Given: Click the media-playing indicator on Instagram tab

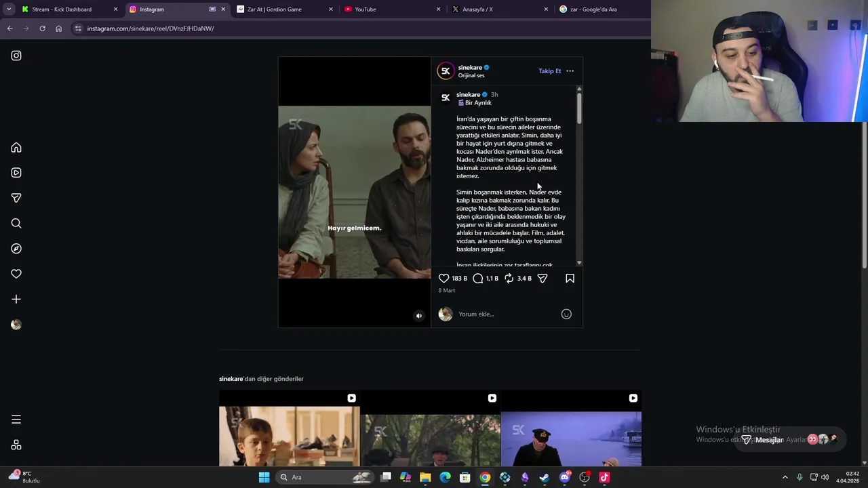Looking at the screenshot, I should 212,9.
